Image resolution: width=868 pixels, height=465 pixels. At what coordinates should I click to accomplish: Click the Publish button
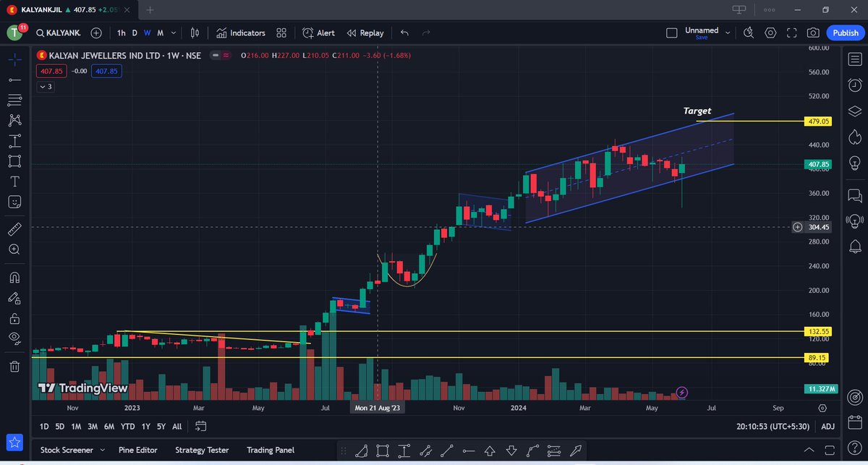pos(845,33)
